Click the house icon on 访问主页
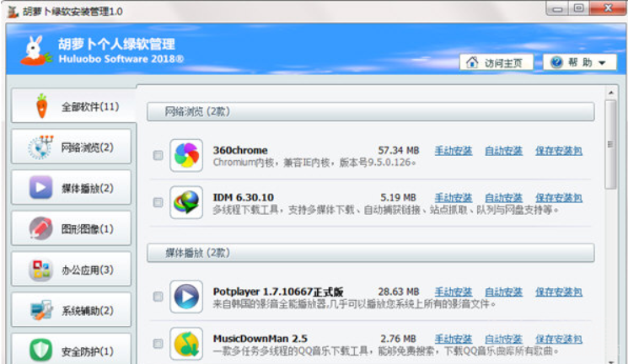Image resolution: width=628 pixels, height=364 pixels. [472, 62]
